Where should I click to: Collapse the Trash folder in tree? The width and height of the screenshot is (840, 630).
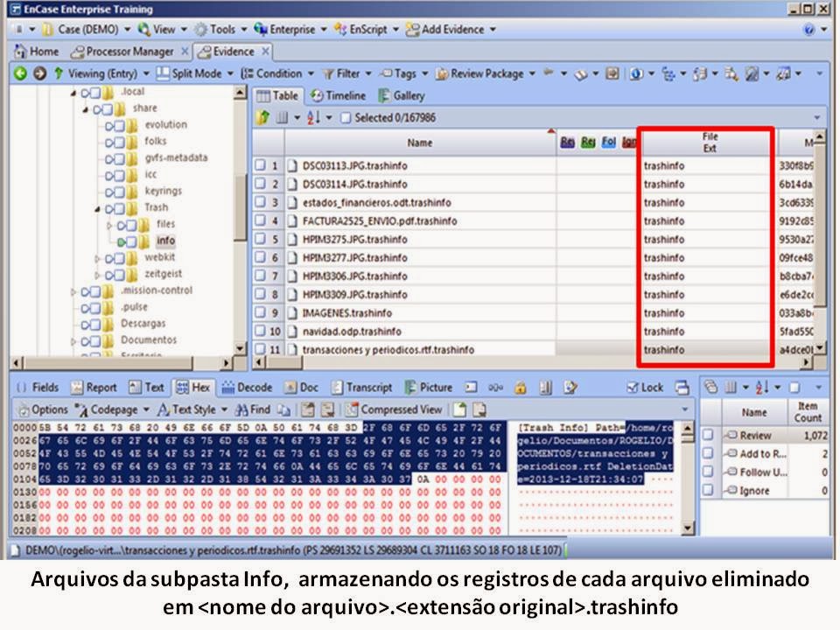(97, 208)
